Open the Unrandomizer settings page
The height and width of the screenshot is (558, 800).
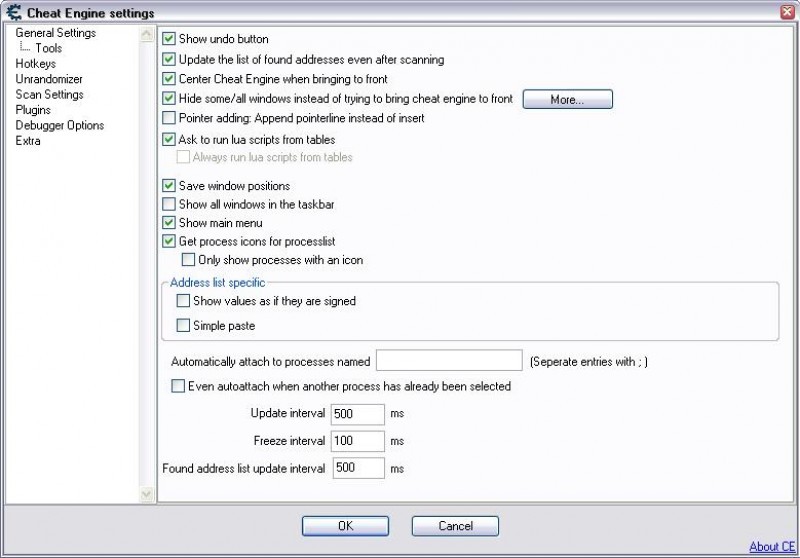(49, 79)
